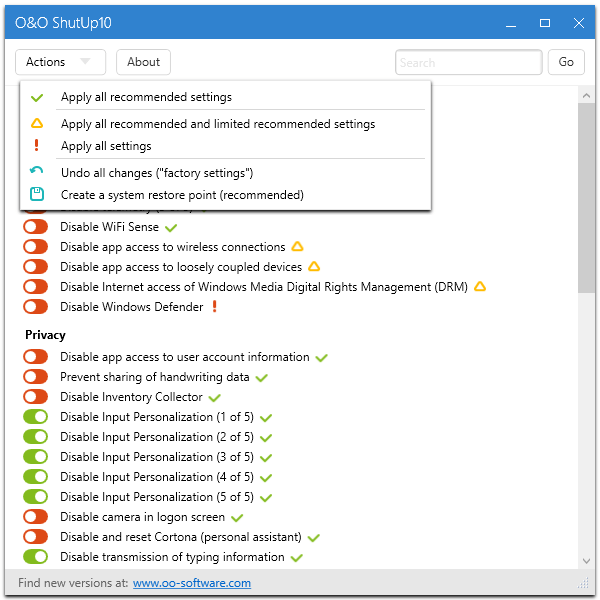Screen dimensions: 600x600
Task: Switch off Disable Input Personalization (1 of 5)
Action: 36,417
